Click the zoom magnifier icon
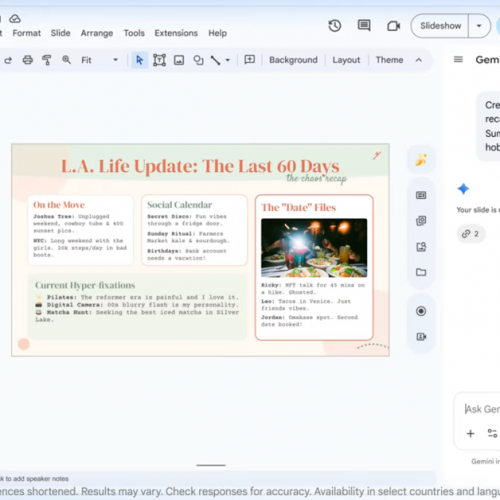500x500 pixels. 66,60
